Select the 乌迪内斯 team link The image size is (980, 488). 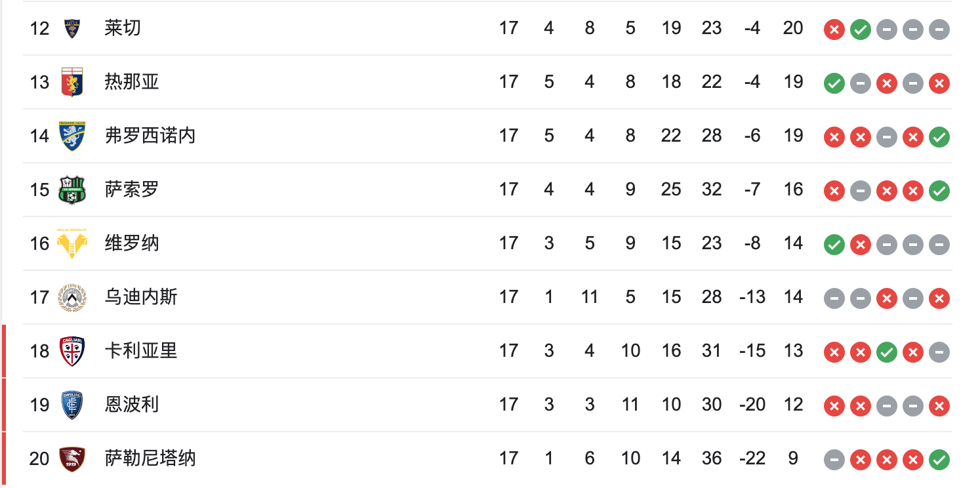141,297
